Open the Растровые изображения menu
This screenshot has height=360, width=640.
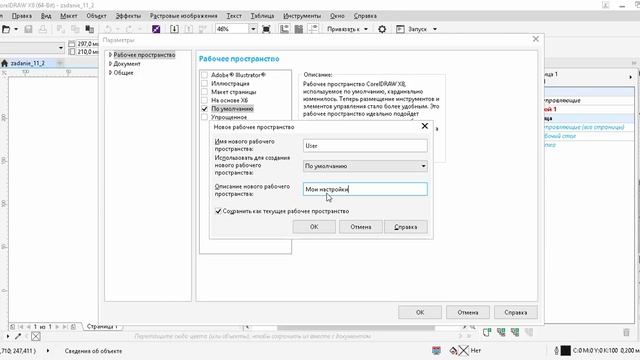click(x=184, y=16)
